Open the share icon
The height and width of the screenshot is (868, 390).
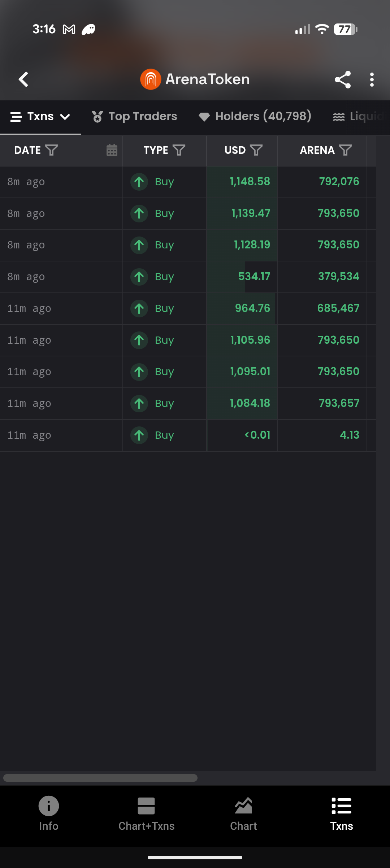click(343, 79)
